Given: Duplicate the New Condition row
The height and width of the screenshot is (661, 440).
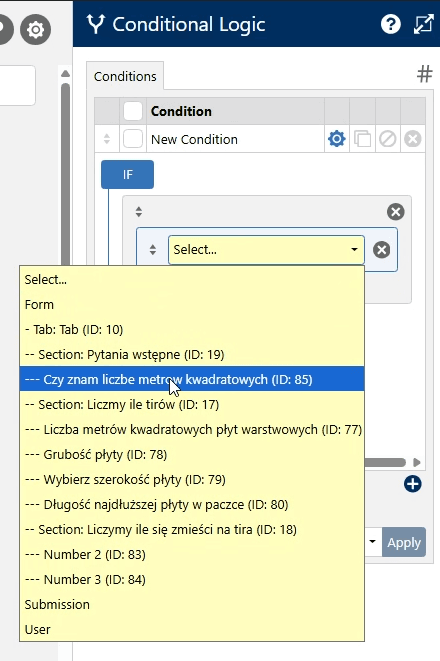Looking at the screenshot, I should click(x=362, y=139).
